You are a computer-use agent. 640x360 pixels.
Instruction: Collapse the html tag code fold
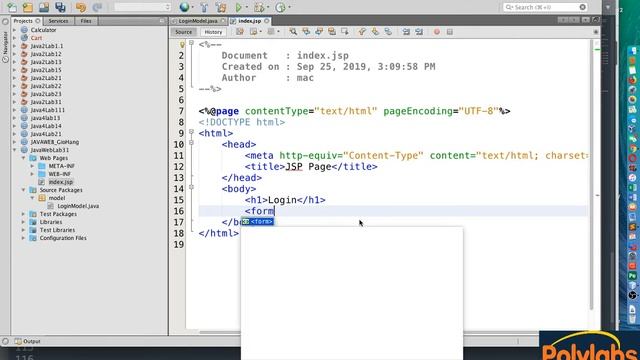pos(191,132)
